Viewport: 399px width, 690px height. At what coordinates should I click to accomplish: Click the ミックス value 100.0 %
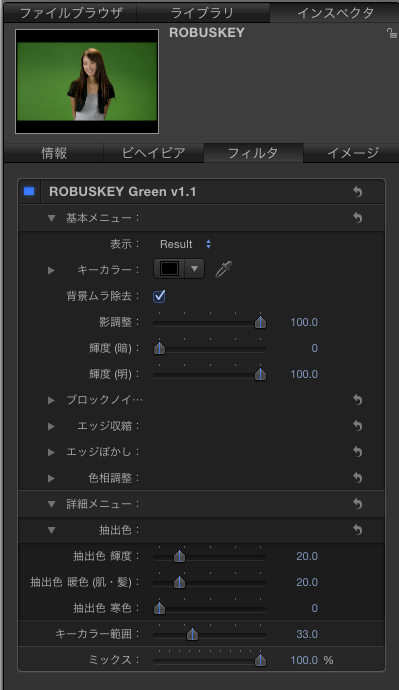tap(312, 660)
